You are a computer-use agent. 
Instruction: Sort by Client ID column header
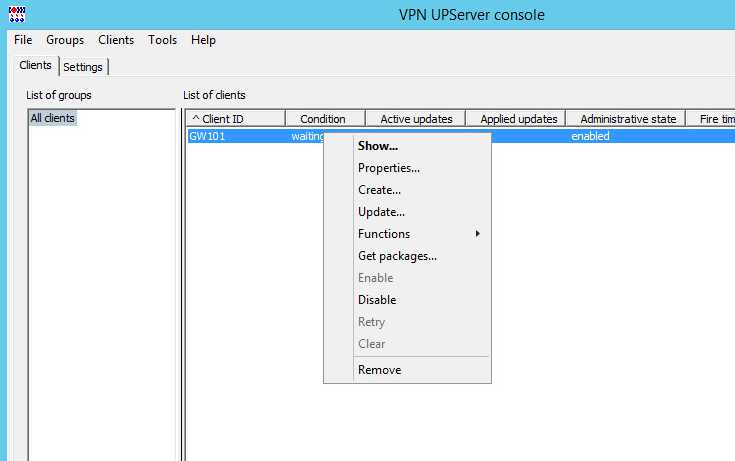(x=236, y=119)
